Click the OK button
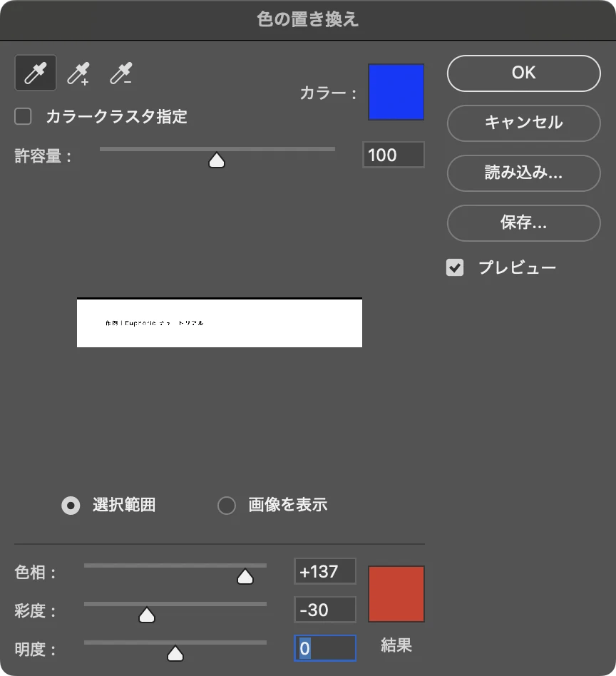The height and width of the screenshot is (676, 616). (x=524, y=73)
